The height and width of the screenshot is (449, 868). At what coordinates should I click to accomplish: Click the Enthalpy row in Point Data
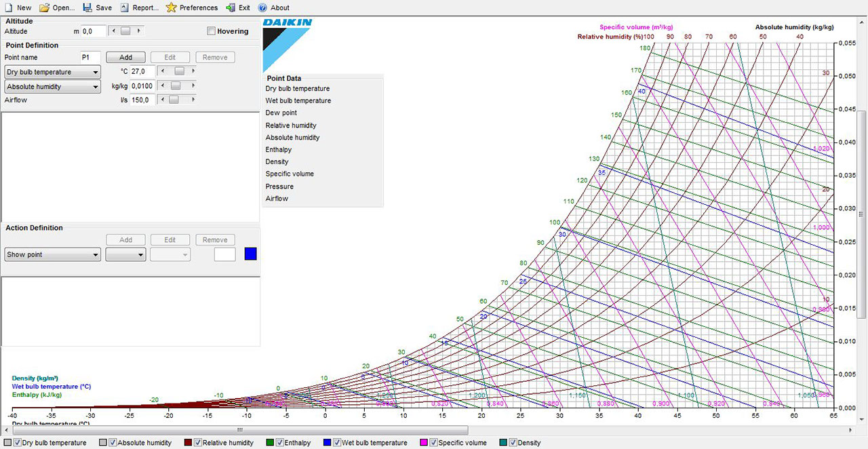pos(279,150)
